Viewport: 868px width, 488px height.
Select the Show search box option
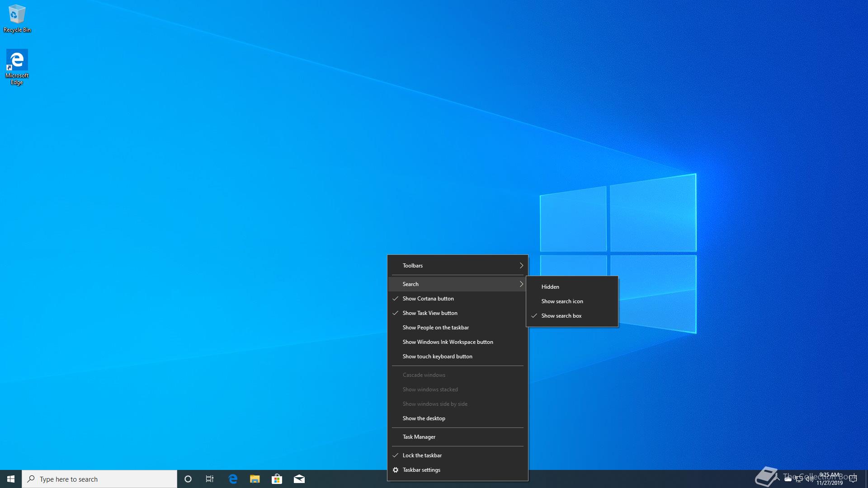pos(561,316)
